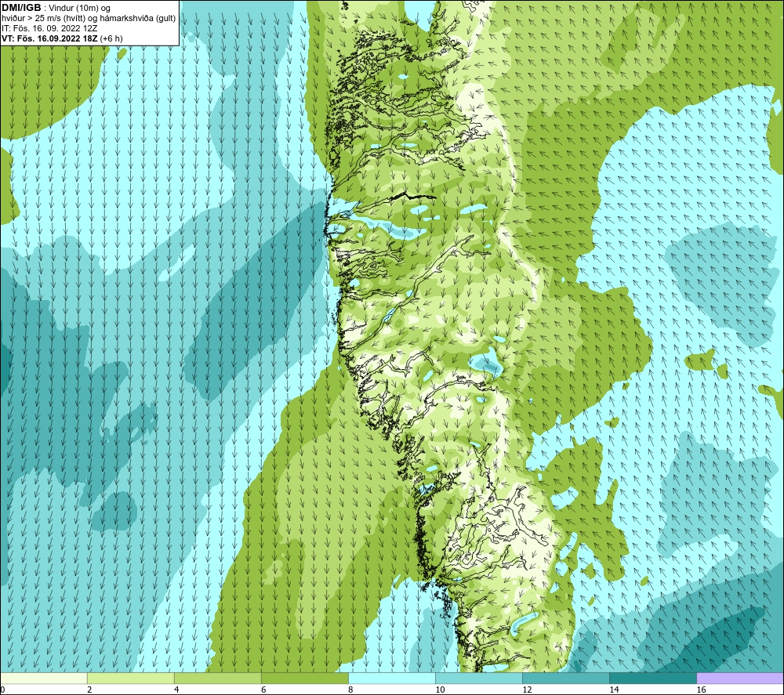Click the 2–4 m/s light green legend swatch
Viewport: 784px width, 695px height.
tap(130, 678)
